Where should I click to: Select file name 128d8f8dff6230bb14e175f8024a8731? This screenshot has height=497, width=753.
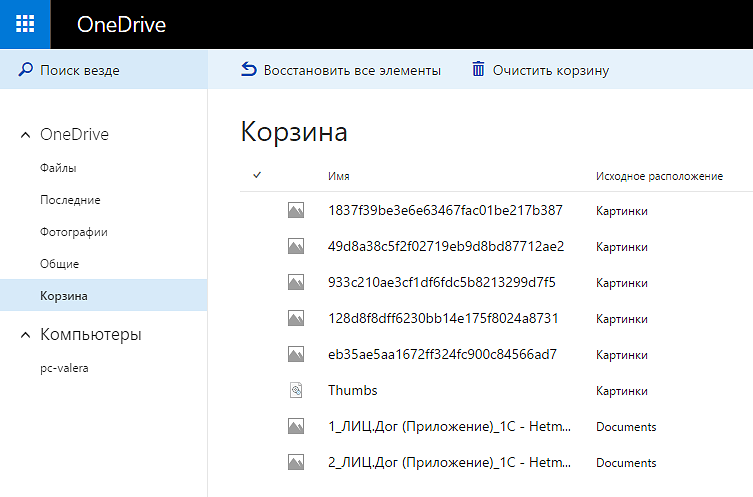click(443, 318)
